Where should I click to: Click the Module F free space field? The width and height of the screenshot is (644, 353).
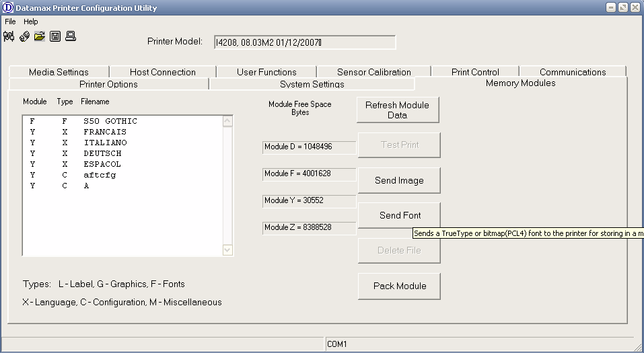tap(310, 174)
